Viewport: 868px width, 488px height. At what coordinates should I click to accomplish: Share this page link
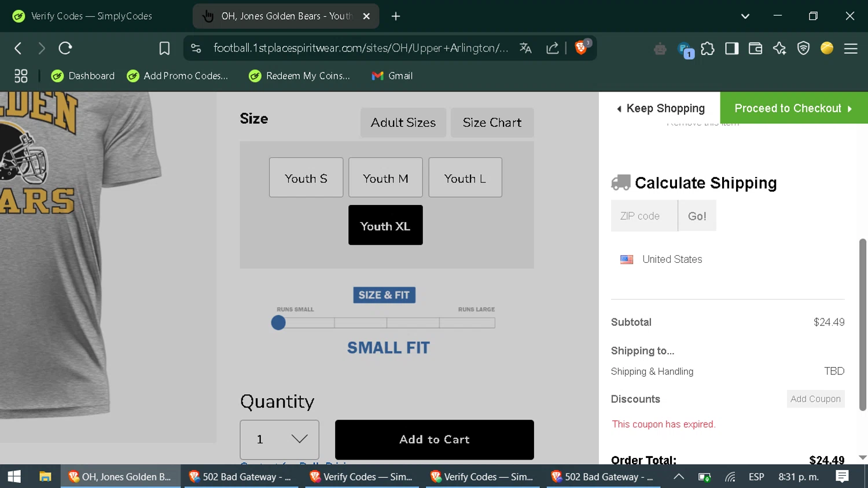pos(553,48)
